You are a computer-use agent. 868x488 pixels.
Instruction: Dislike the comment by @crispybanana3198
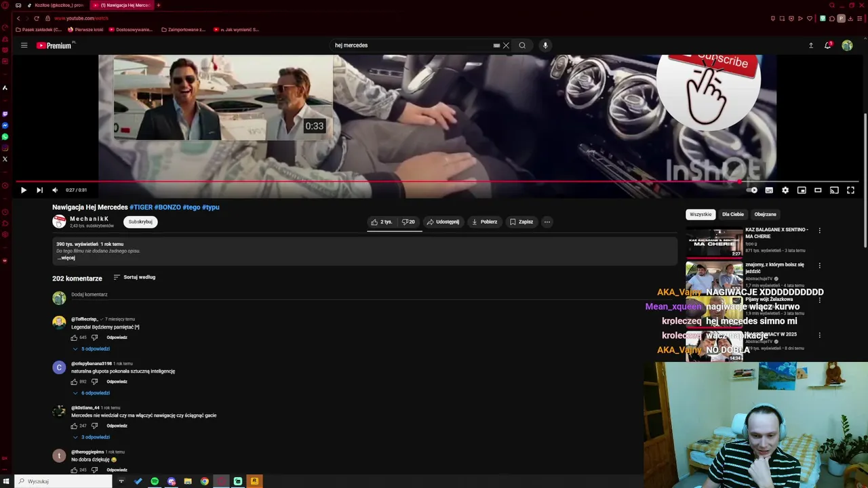pyautogui.click(x=94, y=382)
